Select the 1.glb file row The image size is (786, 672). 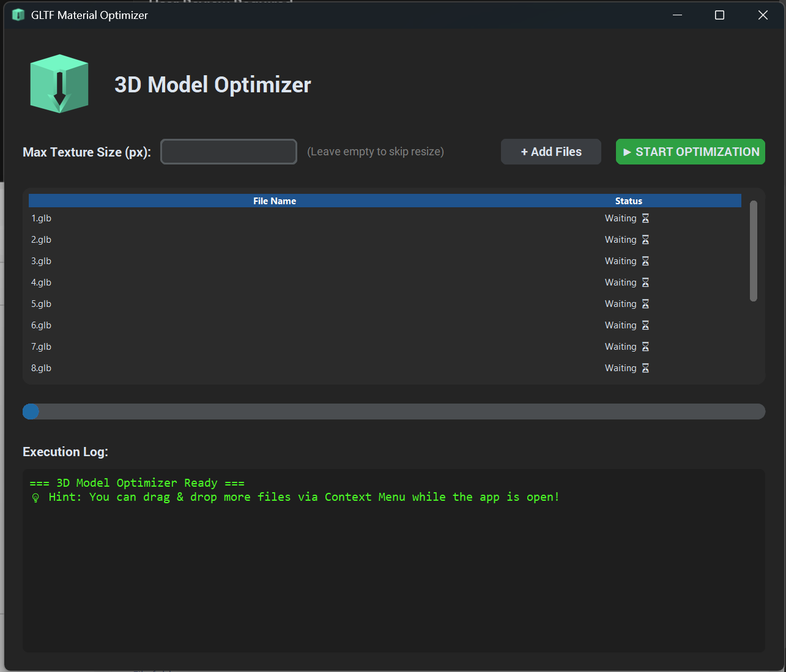pos(385,218)
